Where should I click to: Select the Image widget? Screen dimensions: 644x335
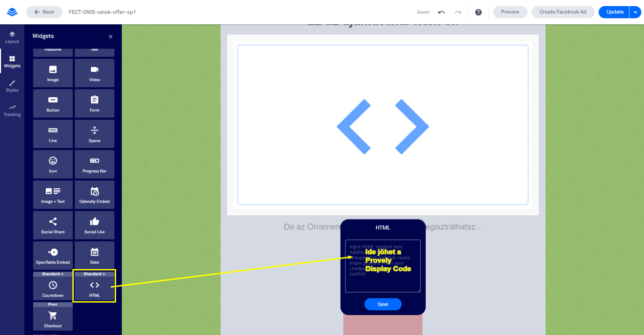point(53,73)
